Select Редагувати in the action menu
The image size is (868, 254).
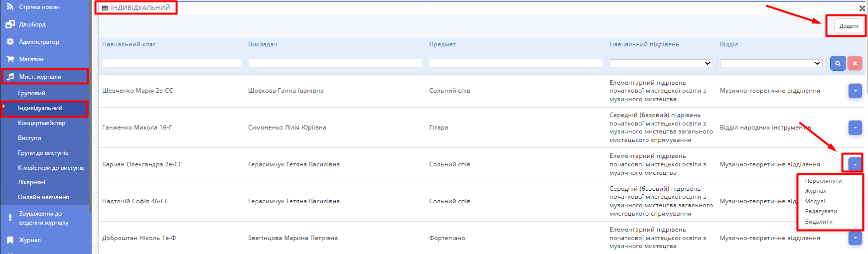pos(821,211)
